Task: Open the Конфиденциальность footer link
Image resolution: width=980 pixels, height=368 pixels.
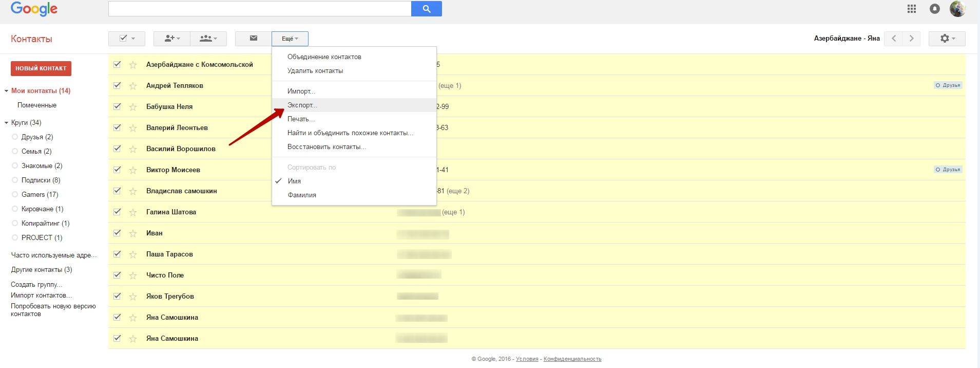Action: click(572, 359)
